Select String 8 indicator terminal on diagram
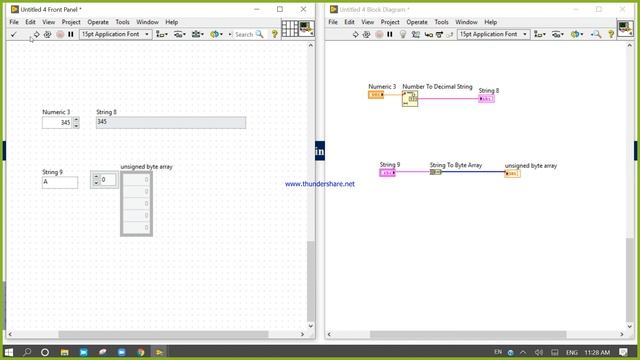Screen dimensions: 640x360 tap(487, 99)
